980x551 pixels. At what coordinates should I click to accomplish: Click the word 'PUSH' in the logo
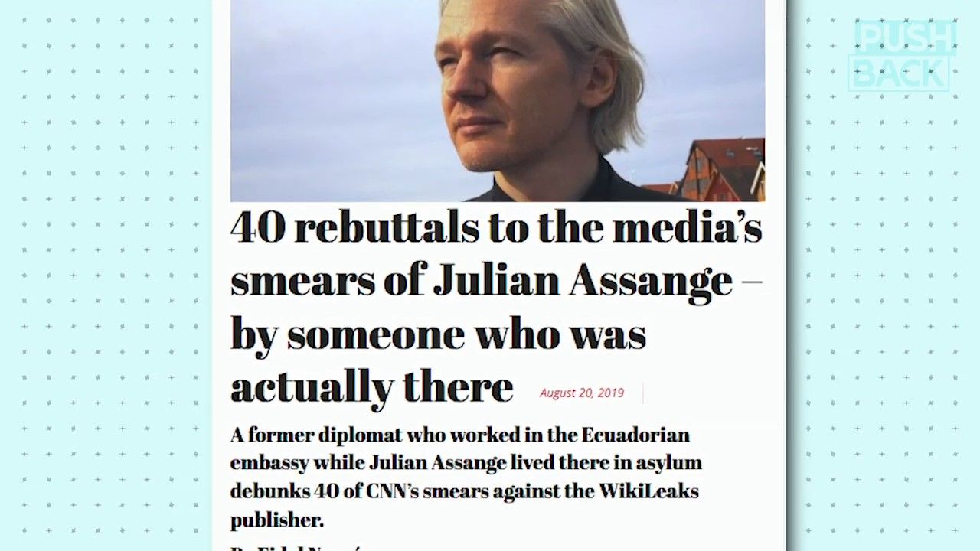point(905,38)
